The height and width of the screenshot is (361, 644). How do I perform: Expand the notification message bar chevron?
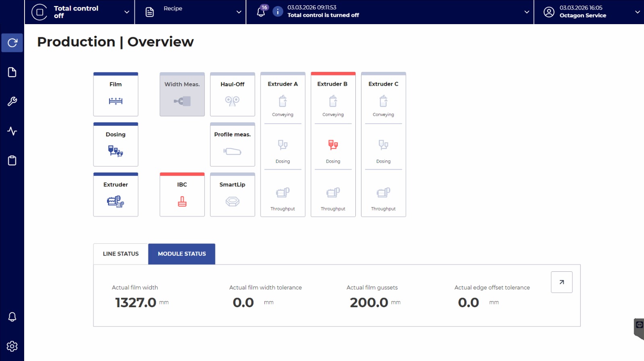526,12
